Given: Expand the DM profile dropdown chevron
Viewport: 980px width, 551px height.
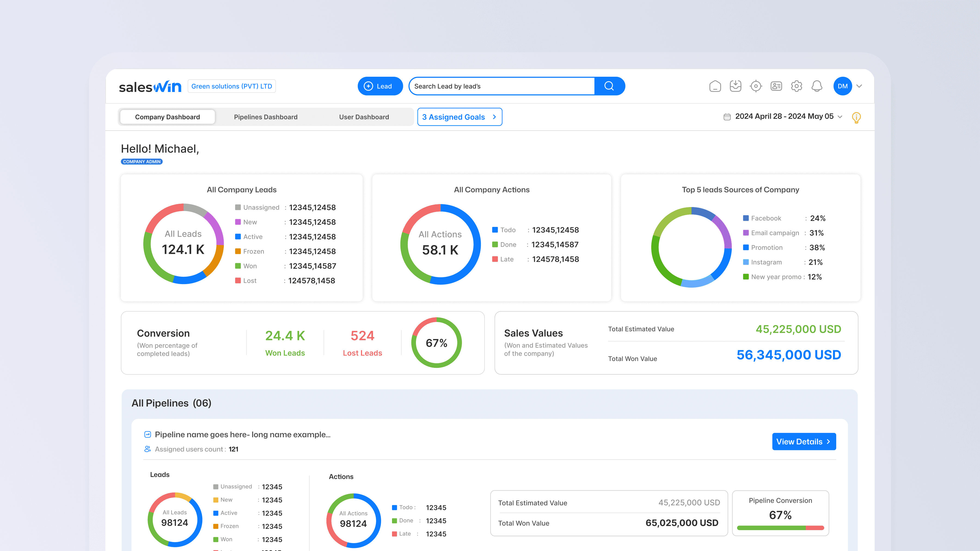Looking at the screenshot, I should [x=859, y=86].
